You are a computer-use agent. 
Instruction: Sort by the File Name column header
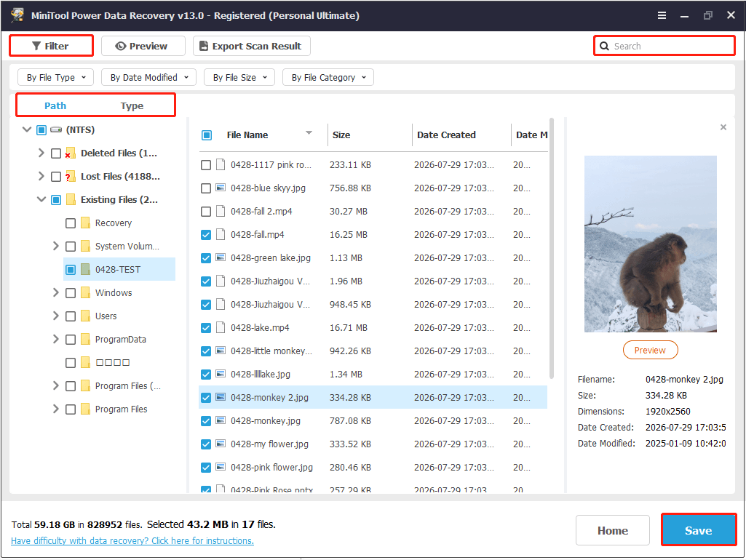click(247, 135)
